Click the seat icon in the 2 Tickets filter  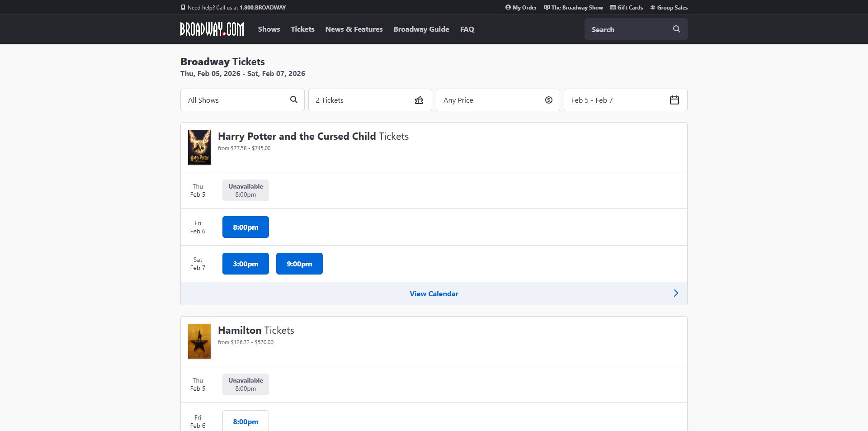pos(419,100)
